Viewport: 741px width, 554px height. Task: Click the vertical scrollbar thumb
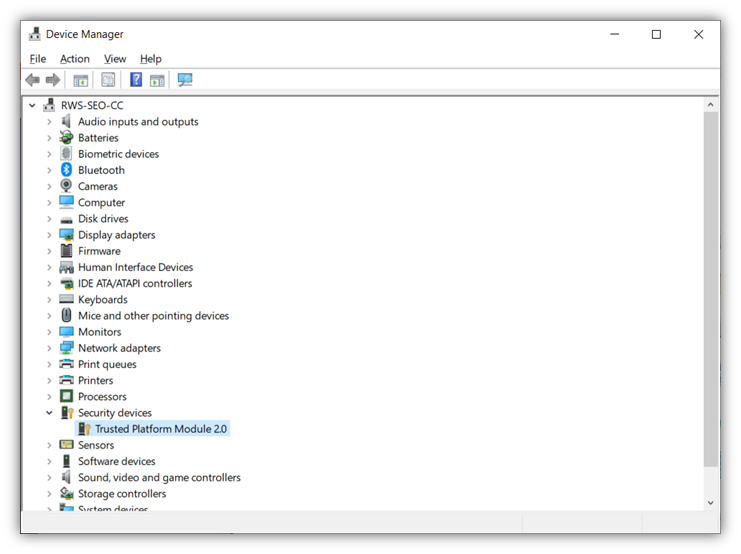point(710,290)
